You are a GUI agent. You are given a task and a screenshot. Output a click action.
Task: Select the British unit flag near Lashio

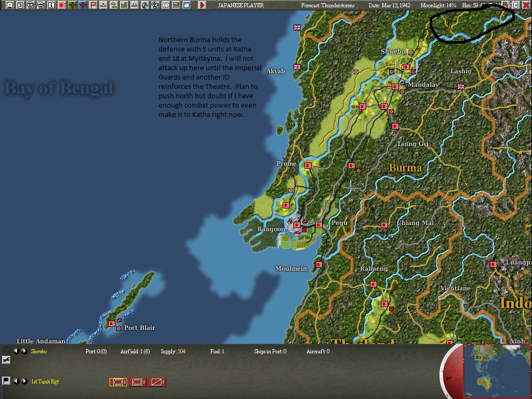[x=461, y=87]
